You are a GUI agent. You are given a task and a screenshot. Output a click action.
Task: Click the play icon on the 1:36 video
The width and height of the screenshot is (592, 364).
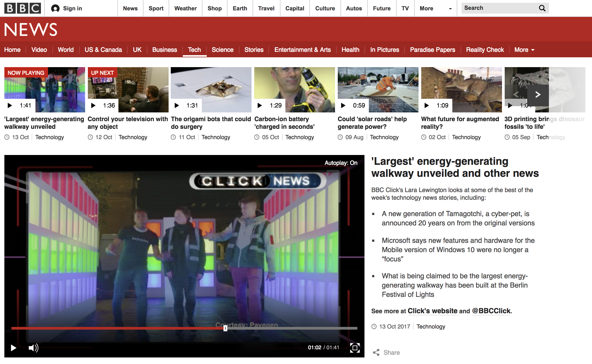click(93, 105)
